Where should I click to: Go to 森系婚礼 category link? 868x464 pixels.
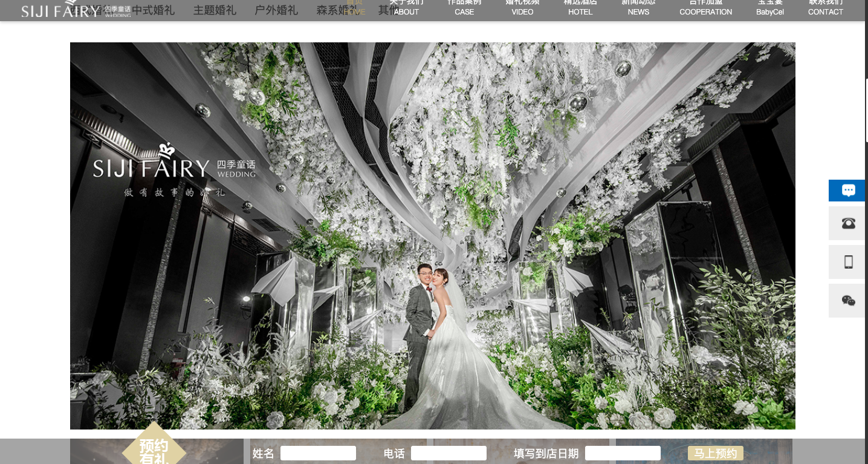point(337,10)
